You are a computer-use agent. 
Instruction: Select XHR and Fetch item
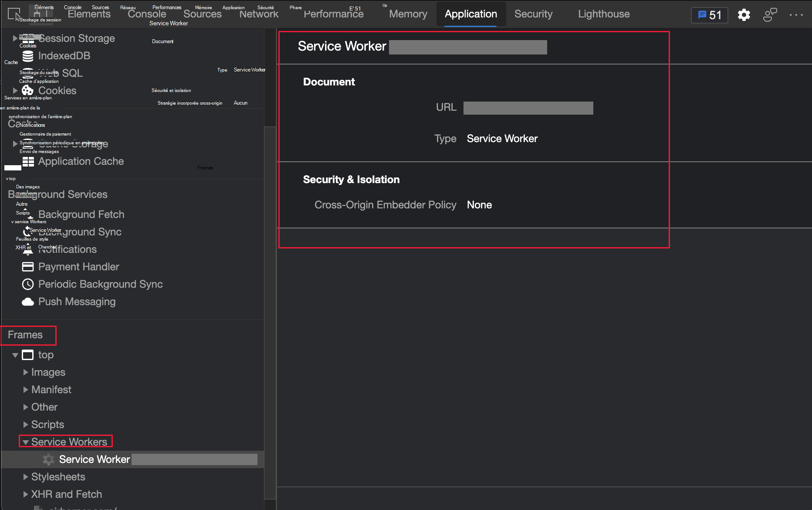[x=67, y=494]
